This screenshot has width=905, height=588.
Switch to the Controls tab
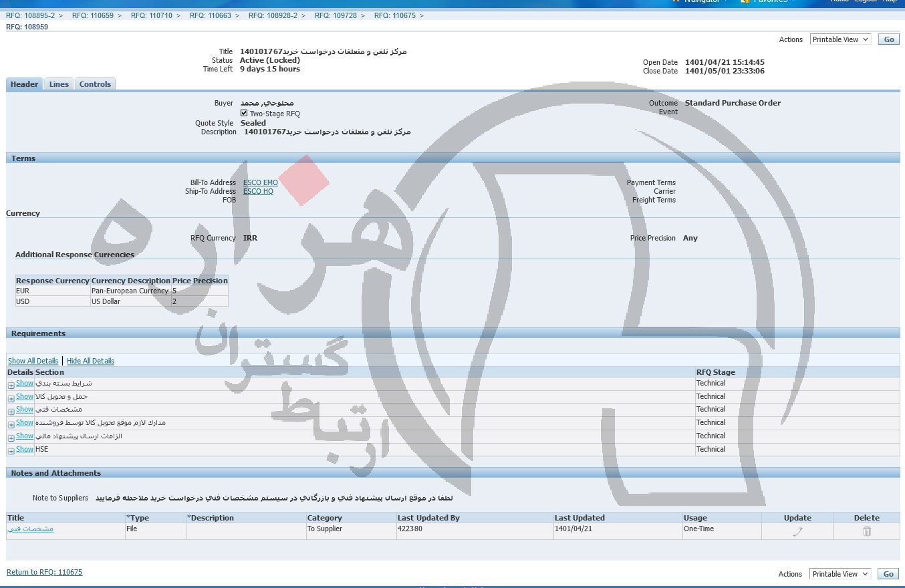pos(95,84)
